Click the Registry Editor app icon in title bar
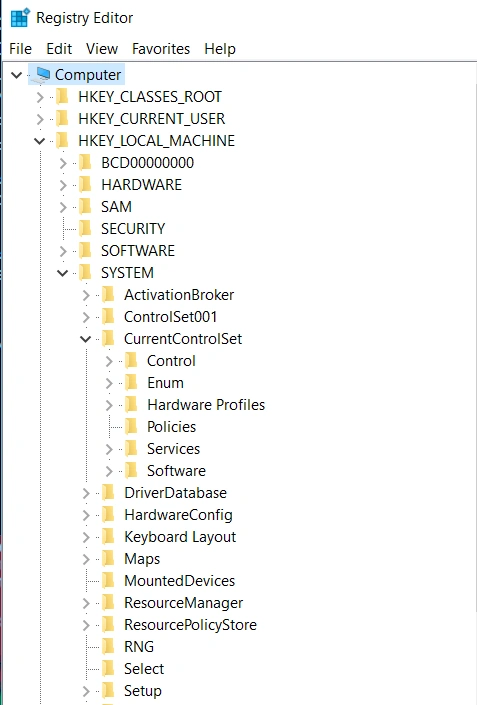This screenshot has height=705, width=477. coord(20,18)
